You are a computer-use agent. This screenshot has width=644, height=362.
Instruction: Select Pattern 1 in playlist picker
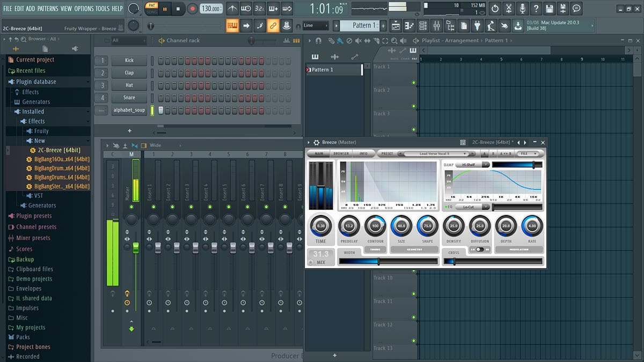click(334, 70)
